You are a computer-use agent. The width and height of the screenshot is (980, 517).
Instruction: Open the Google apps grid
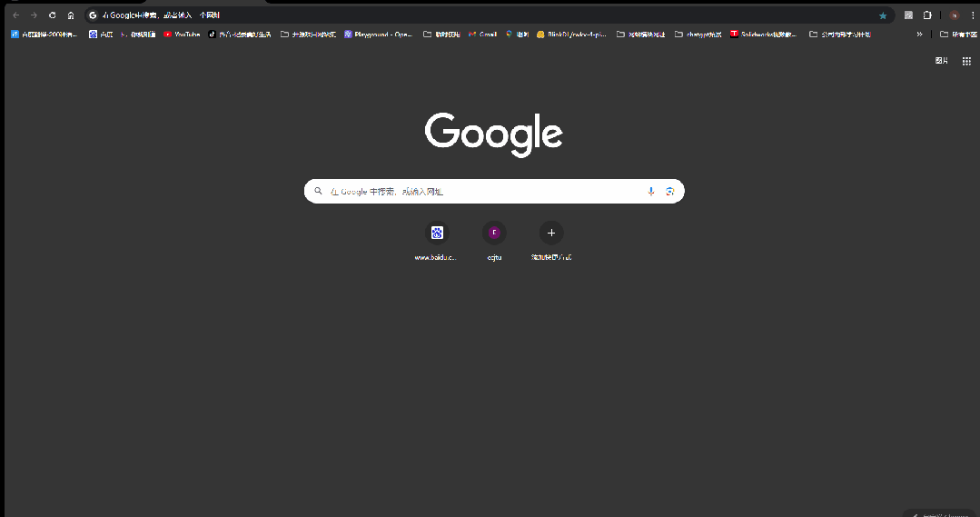coord(966,61)
